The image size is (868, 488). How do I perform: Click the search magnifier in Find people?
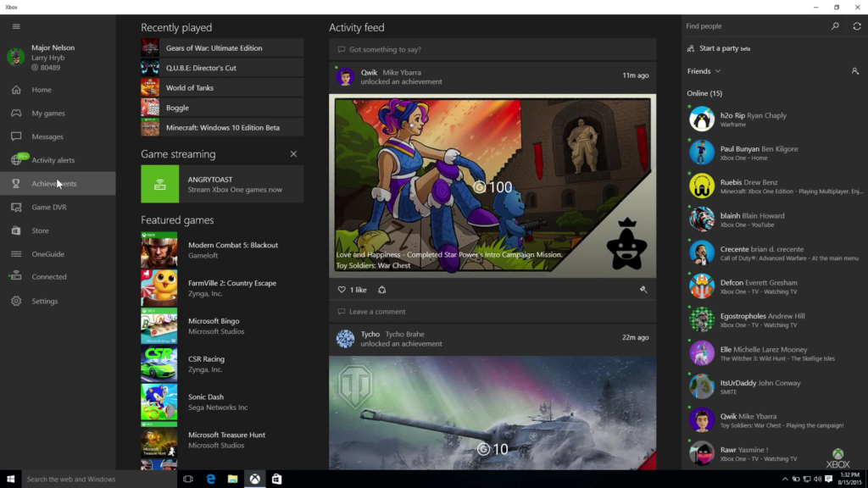(835, 26)
